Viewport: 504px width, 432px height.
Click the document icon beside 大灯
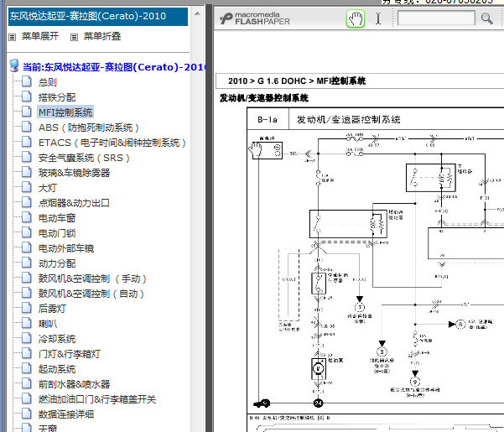27,187
